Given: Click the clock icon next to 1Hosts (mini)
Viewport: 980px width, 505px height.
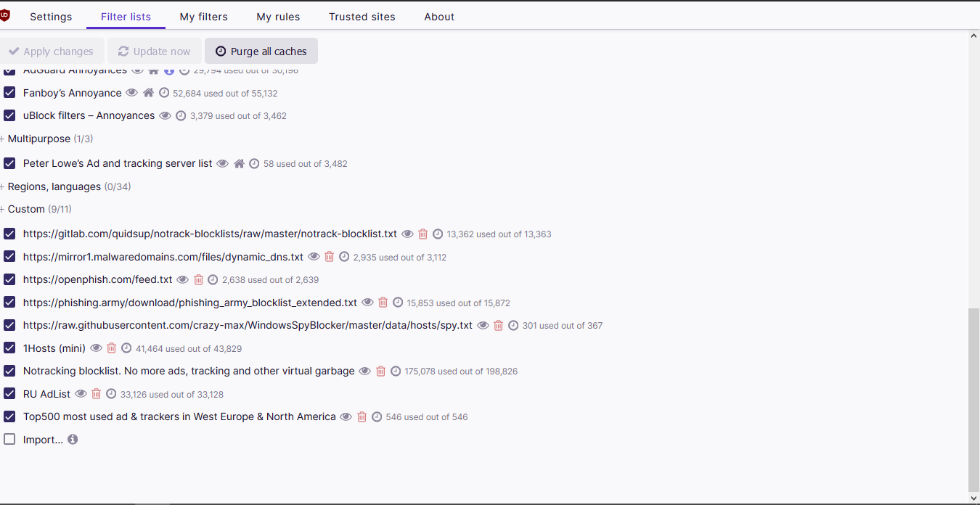Looking at the screenshot, I should pyautogui.click(x=126, y=348).
